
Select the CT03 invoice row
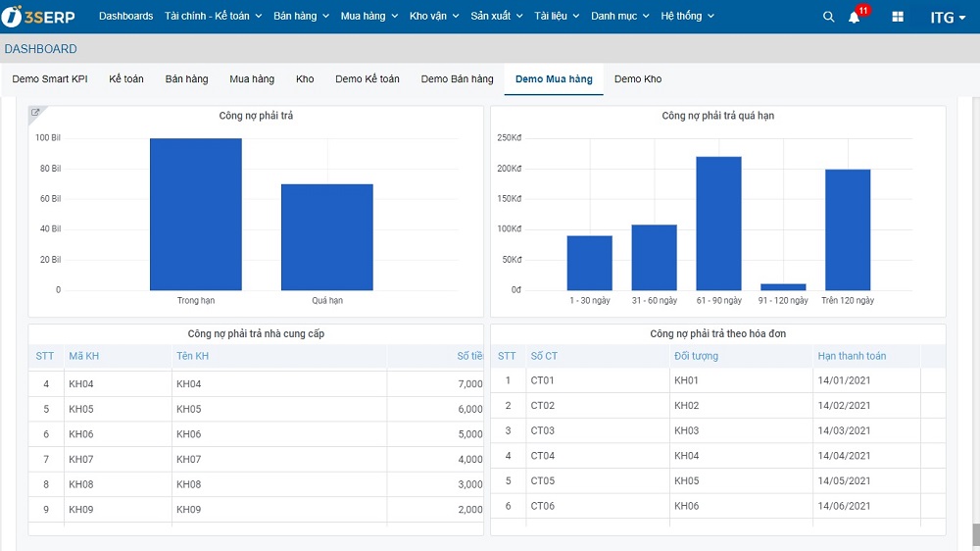[543, 430]
